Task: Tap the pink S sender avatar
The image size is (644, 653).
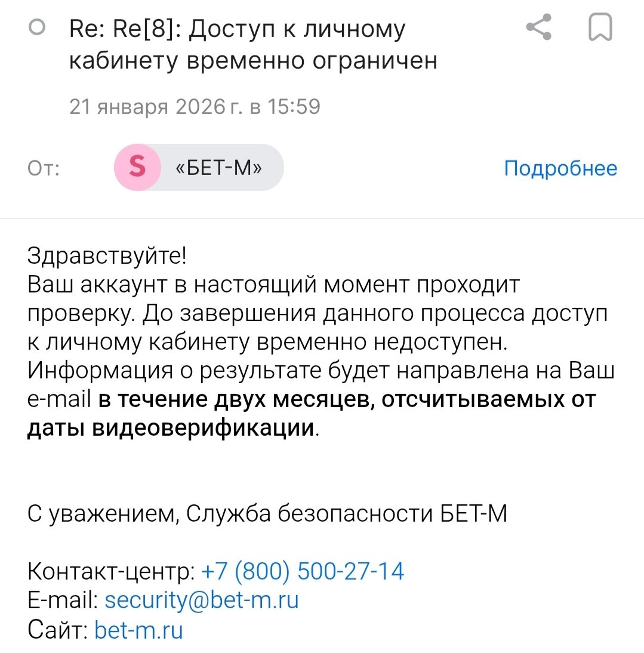Action: (x=137, y=168)
